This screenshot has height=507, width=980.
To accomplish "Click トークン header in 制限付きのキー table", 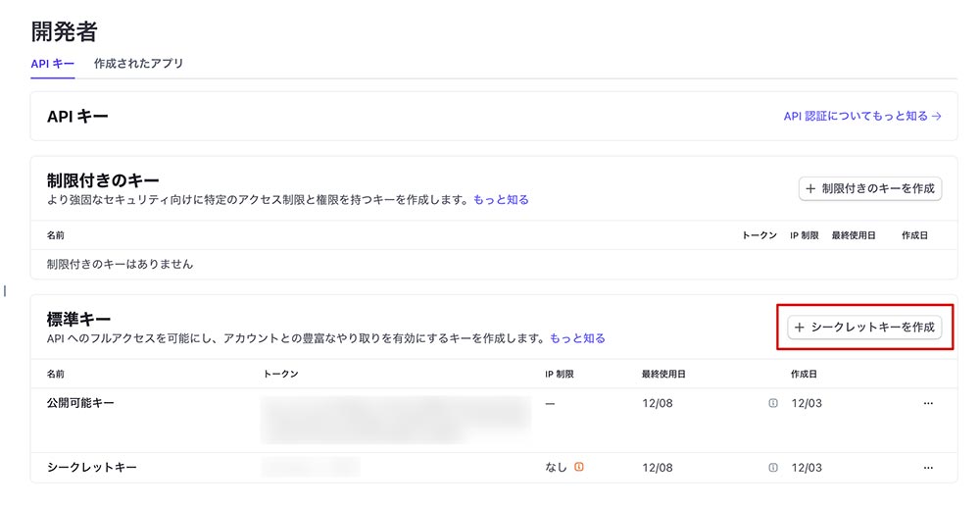I will (x=759, y=235).
